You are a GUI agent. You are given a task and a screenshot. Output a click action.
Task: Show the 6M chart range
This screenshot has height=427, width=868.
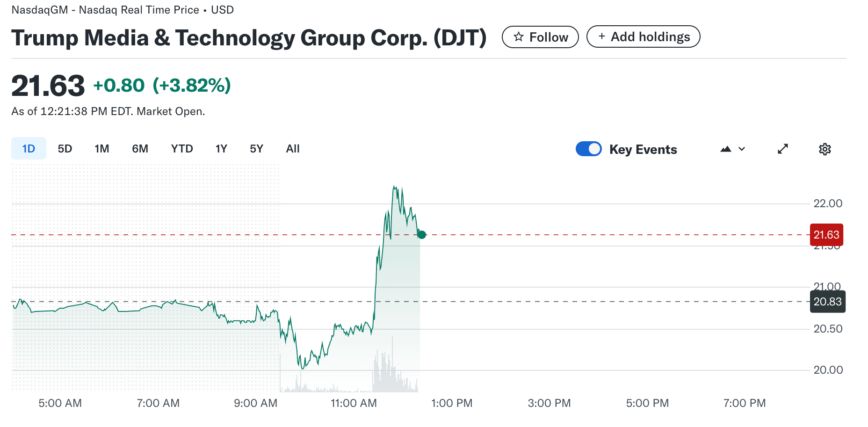140,149
